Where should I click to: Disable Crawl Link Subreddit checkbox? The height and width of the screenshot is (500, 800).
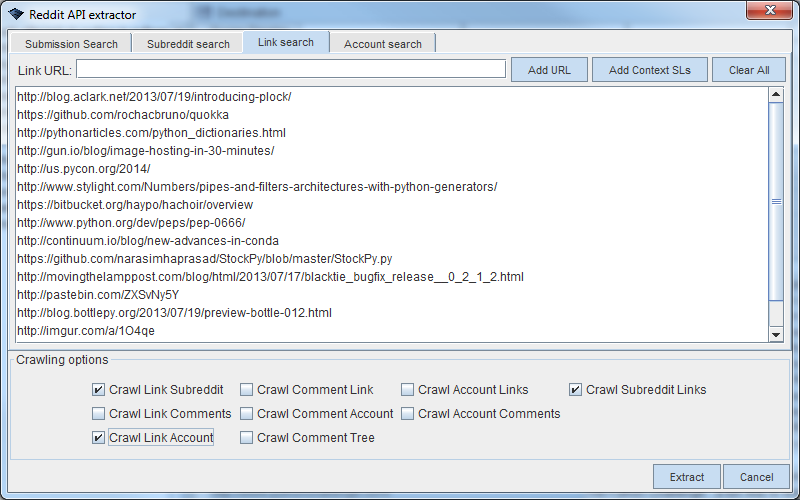click(x=98, y=390)
